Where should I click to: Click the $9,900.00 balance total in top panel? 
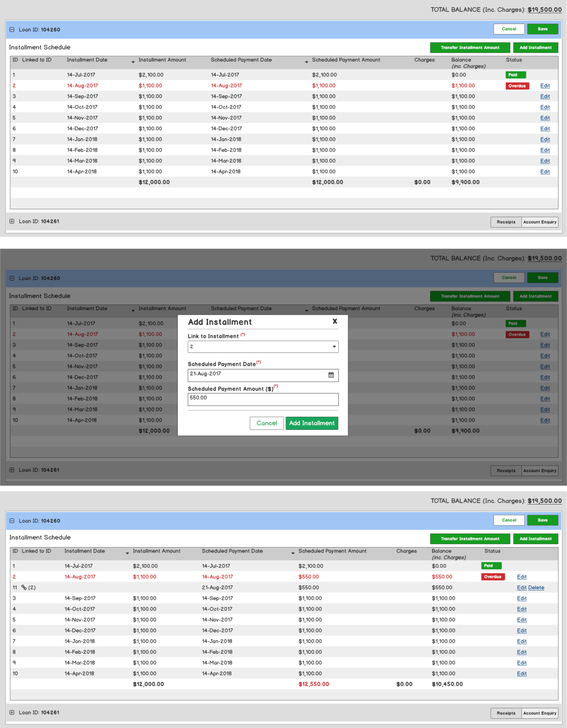(x=465, y=182)
